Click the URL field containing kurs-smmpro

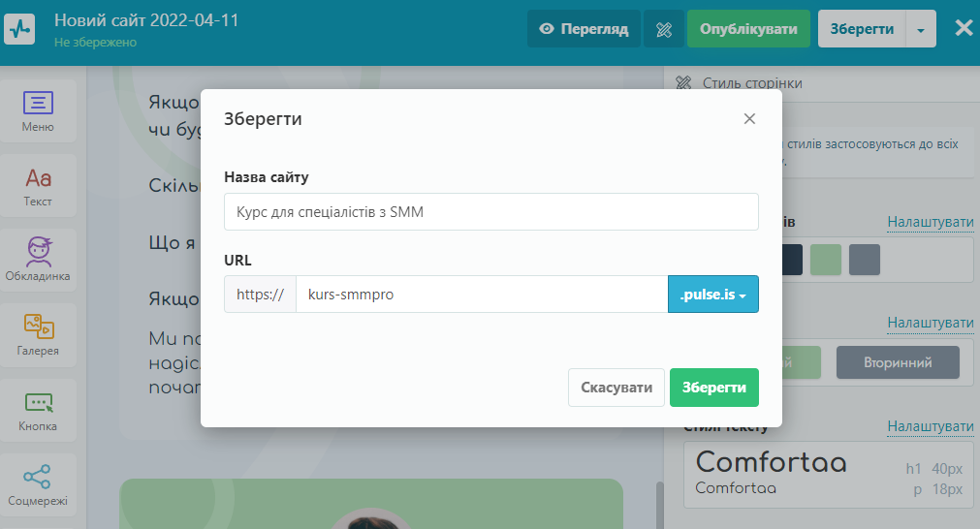point(482,295)
